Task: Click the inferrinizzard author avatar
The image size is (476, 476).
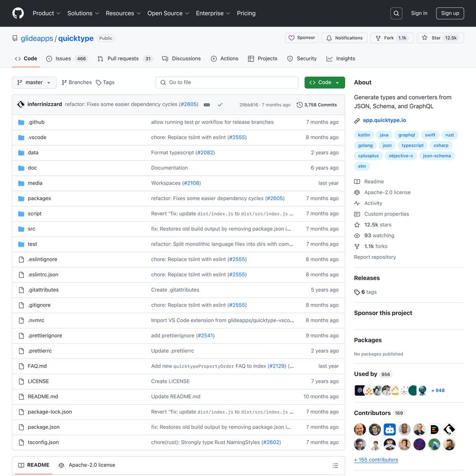Action: [21, 104]
